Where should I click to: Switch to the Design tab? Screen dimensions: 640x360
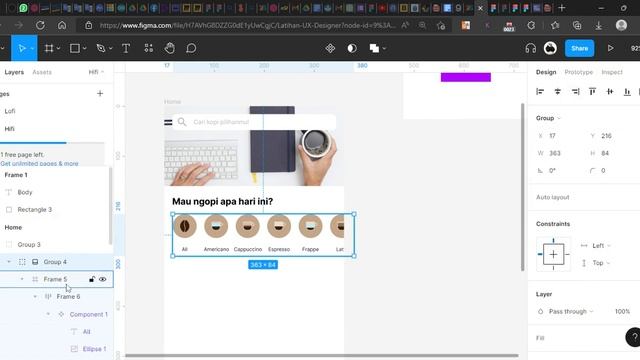click(546, 72)
